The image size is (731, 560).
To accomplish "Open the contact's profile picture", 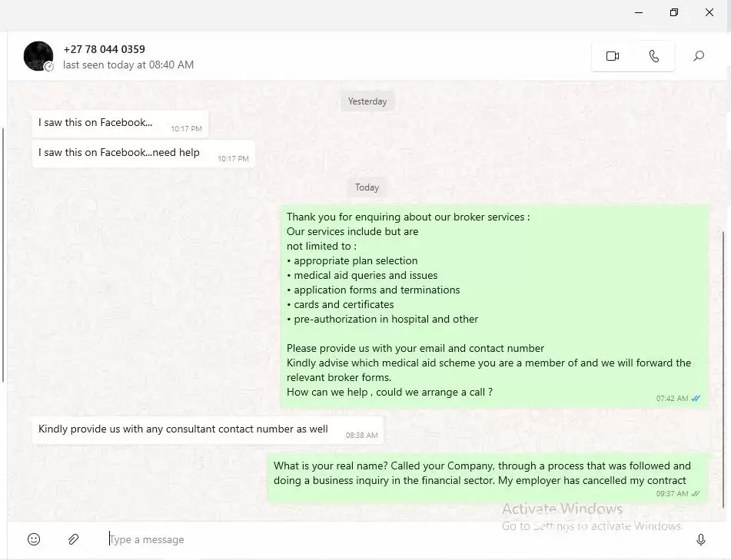I will coord(38,56).
